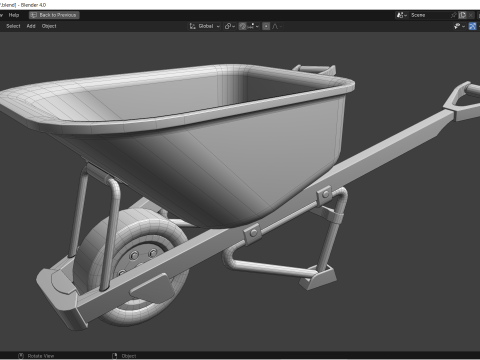Open the Select menu
The image size is (480, 360).
tap(13, 26)
